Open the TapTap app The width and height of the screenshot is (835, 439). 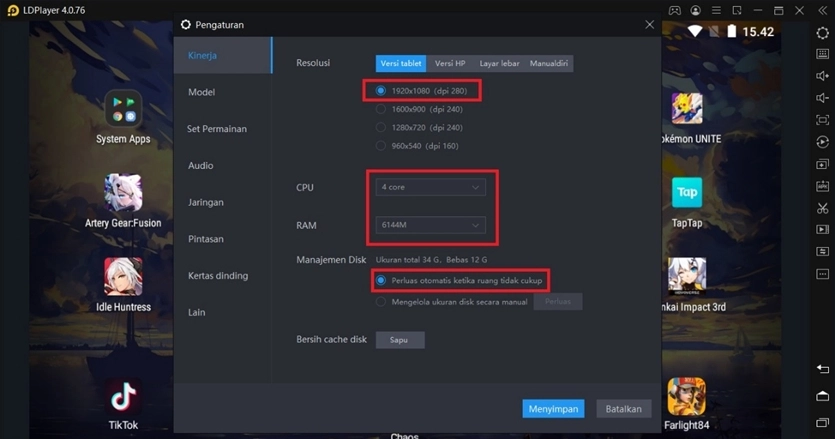click(687, 192)
